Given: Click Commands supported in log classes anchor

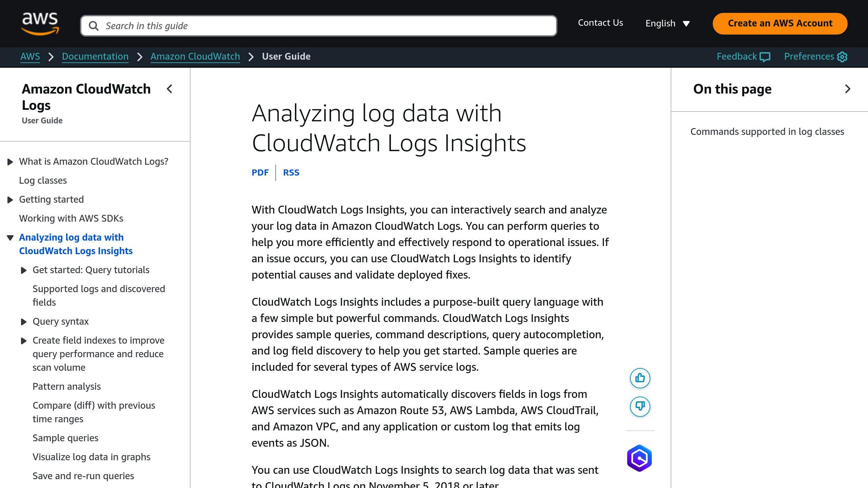Looking at the screenshot, I should click(x=767, y=132).
